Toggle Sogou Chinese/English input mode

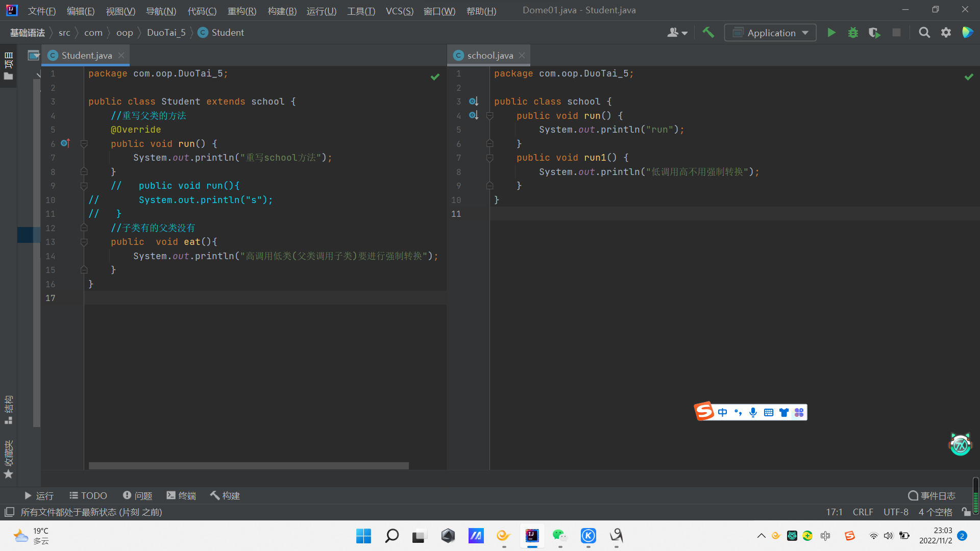pyautogui.click(x=722, y=412)
